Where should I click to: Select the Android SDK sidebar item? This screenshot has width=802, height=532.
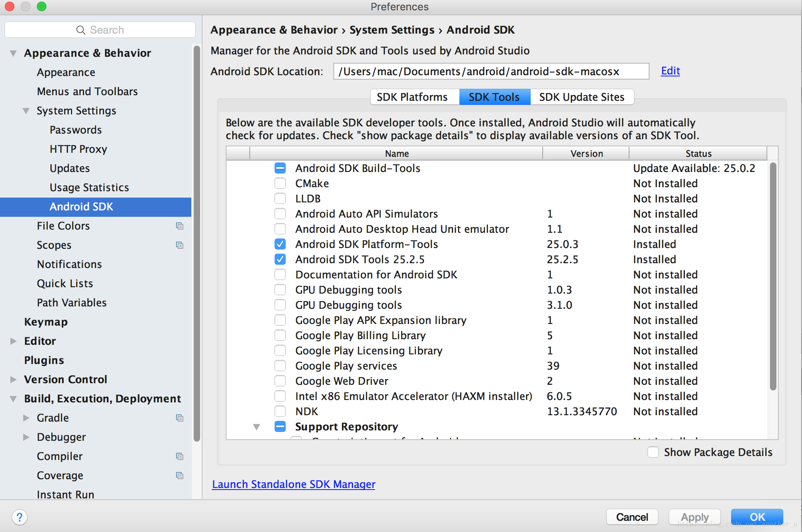click(x=96, y=207)
